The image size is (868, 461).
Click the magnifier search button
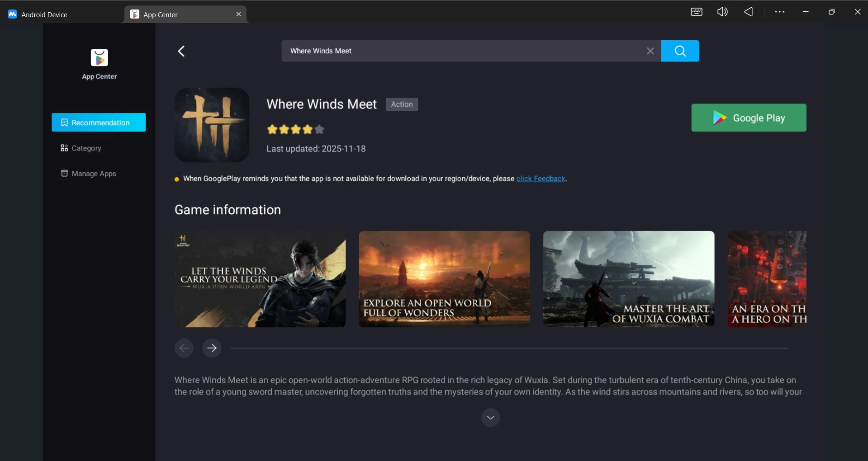pyautogui.click(x=680, y=51)
